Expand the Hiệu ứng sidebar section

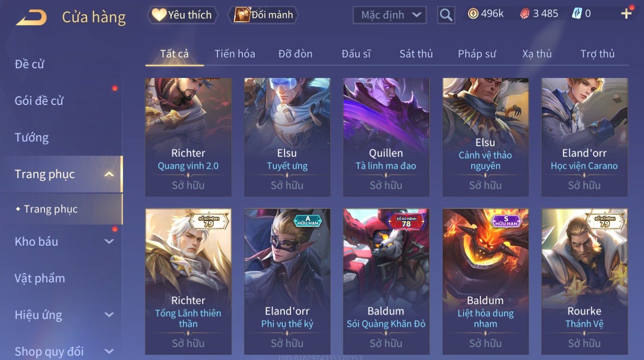(x=109, y=315)
